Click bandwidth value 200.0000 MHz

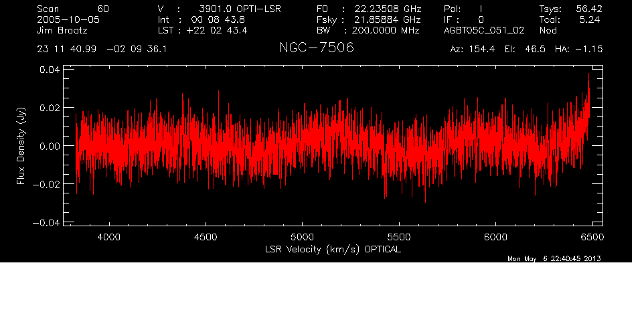(386, 30)
